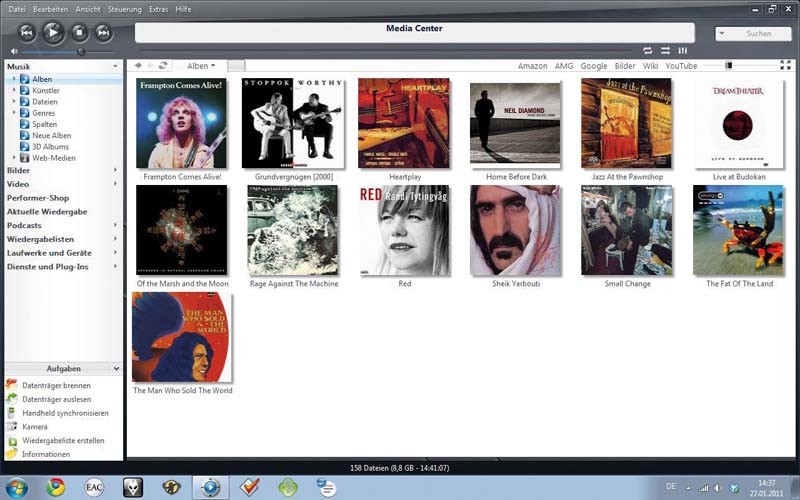Open Aktuelle Wiedergabe in the sidebar
Screen dimensions: 800x500
click(x=47, y=212)
